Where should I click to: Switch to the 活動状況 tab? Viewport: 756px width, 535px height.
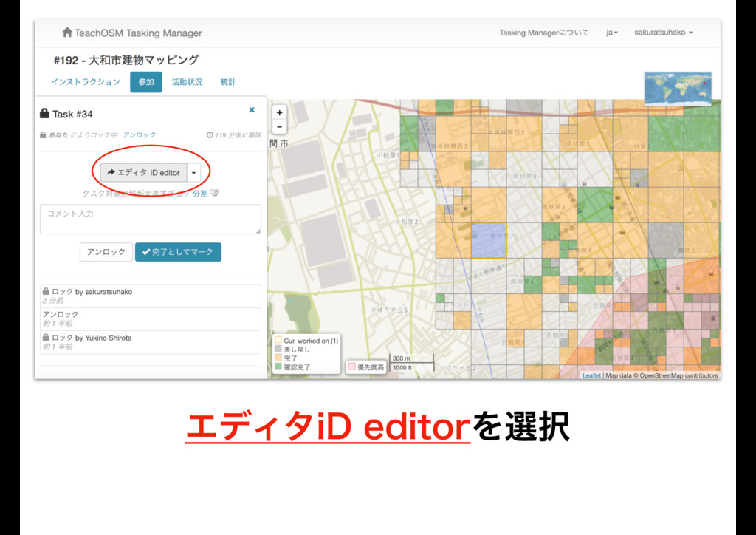point(187,82)
